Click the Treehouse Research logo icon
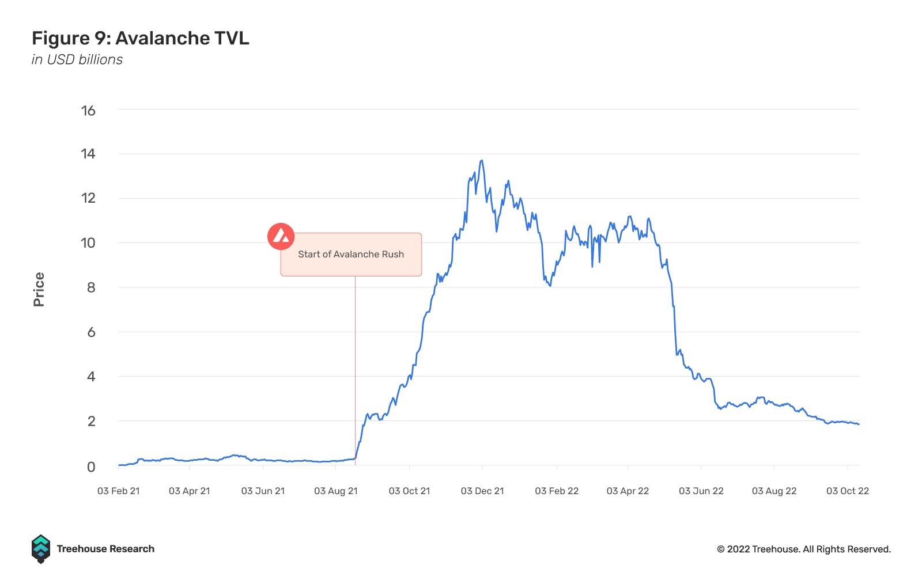Screen dimensions: 922x588 (x=41, y=549)
